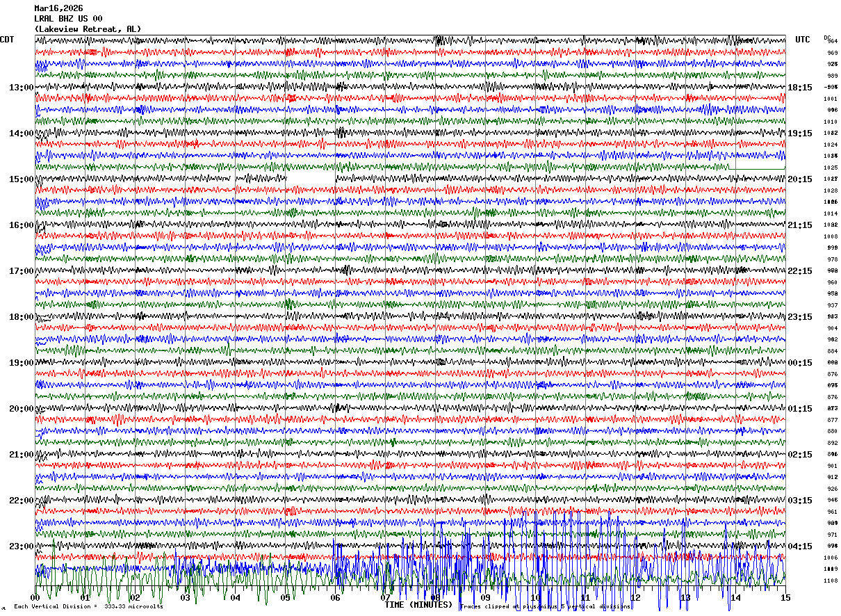
Task: Click the DC offset value 1006
Action: 831,558
